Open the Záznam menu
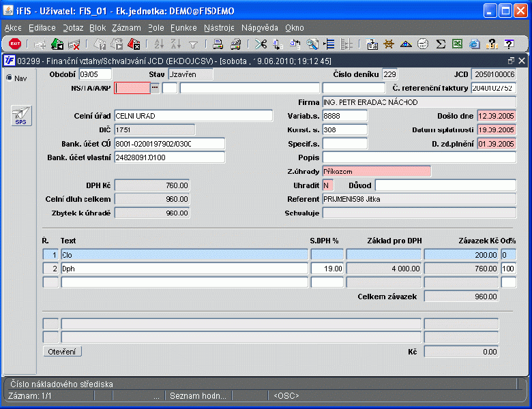The width and height of the screenshot is (532, 409). [x=125, y=28]
